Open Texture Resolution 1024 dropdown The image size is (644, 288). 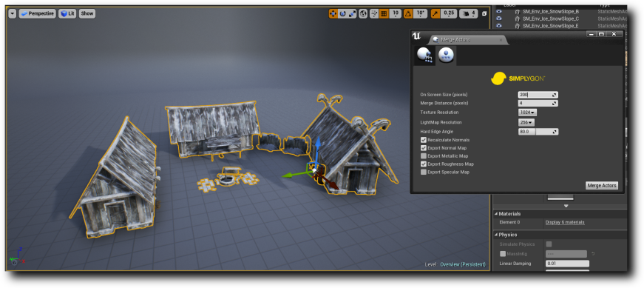(527, 113)
